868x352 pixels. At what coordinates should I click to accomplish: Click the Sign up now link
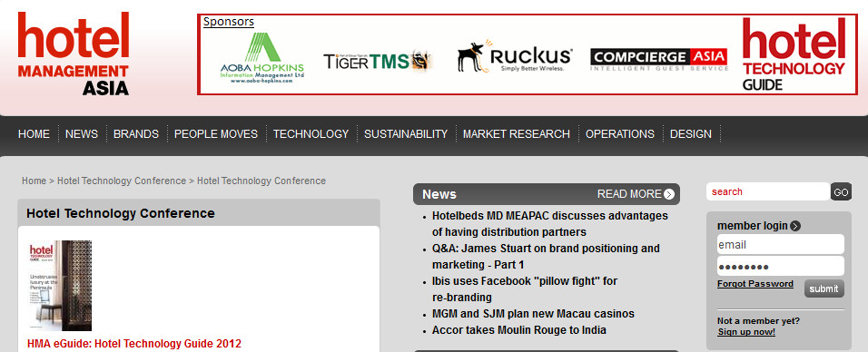(x=746, y=332)
